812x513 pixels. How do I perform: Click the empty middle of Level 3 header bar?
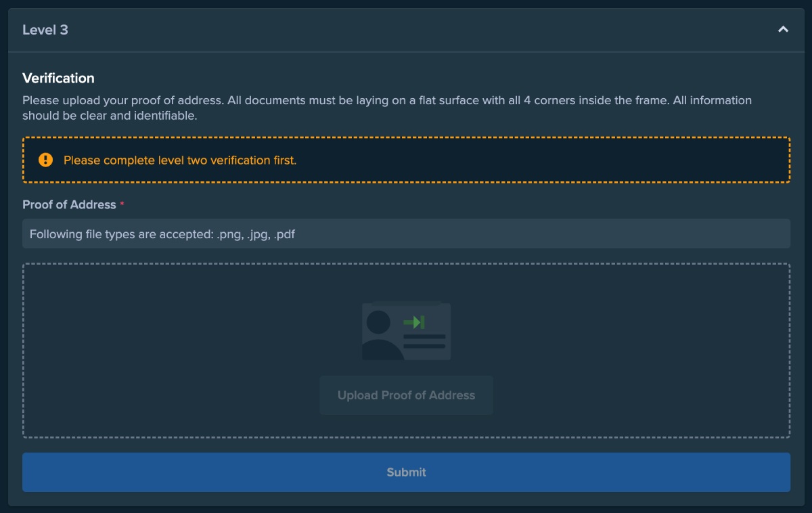[x=406, y=30]
